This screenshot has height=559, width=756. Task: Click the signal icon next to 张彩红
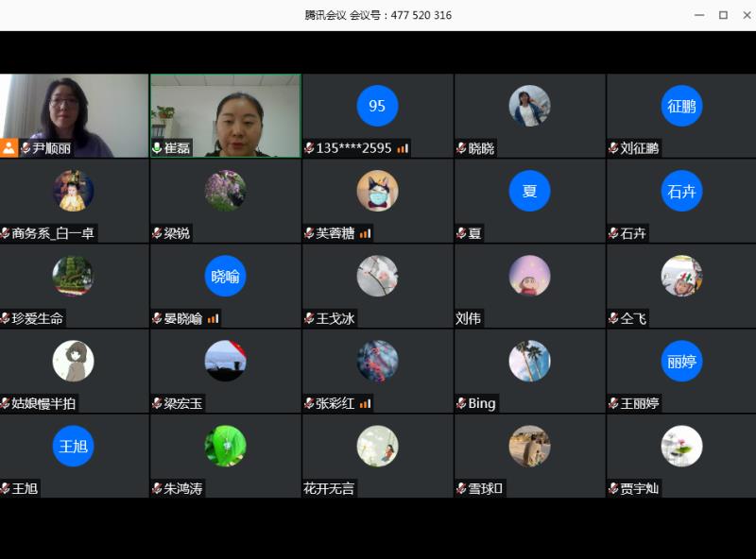(x=366, y=403)
